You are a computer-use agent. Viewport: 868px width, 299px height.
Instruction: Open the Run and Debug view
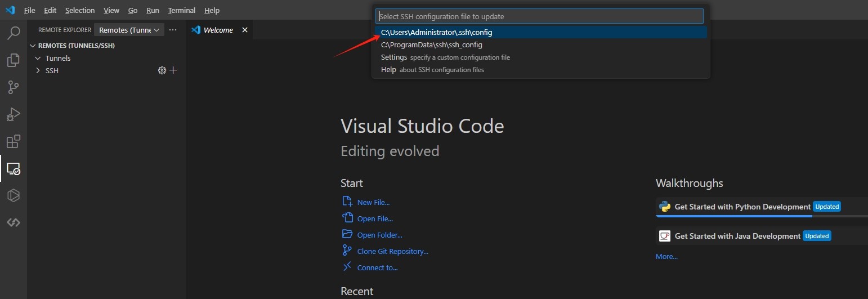point(14,114)
